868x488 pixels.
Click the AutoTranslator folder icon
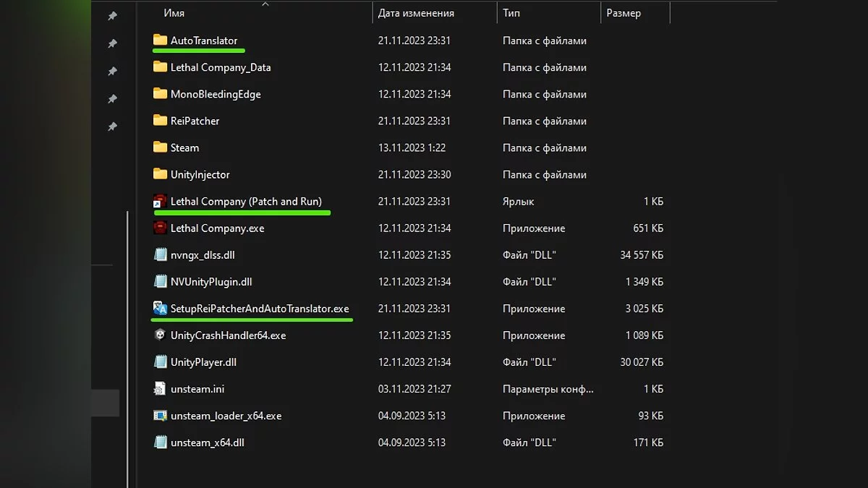point(160,40)
